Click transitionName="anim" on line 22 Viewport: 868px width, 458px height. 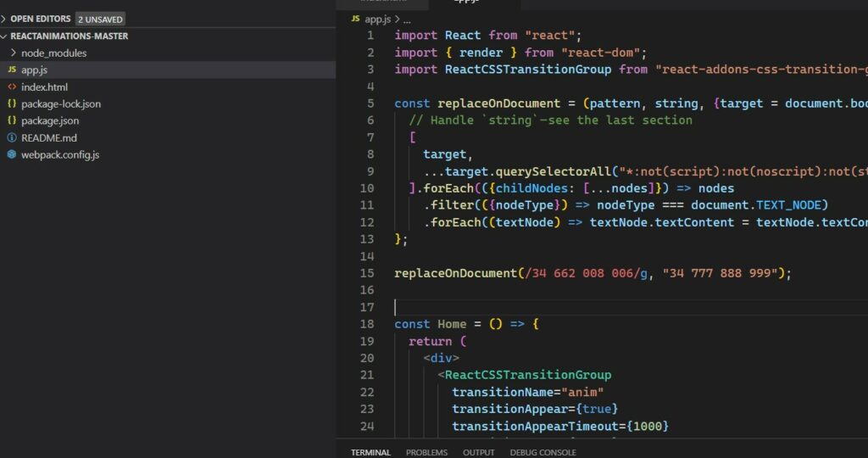tap(527, 393)
